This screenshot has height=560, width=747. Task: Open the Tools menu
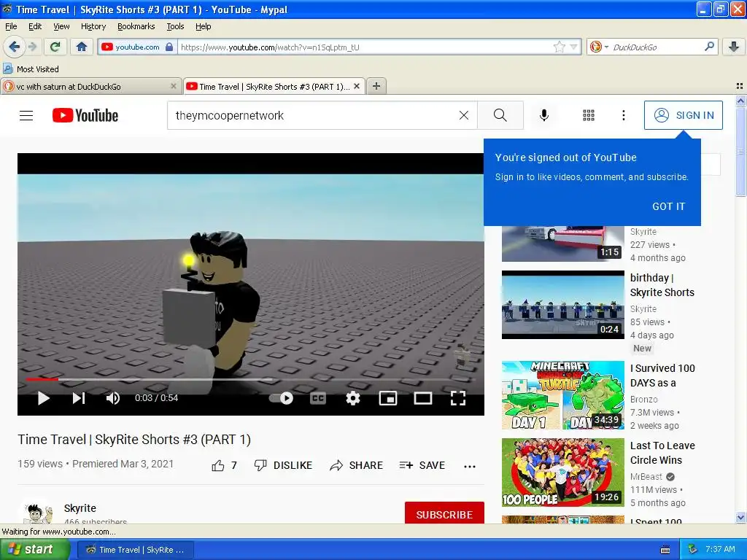(175, 26)
